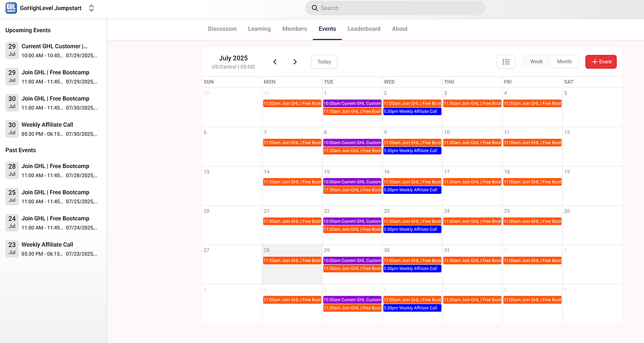Open Weekly Affiliate Call on July 9
Viewport: 644px width, 343px height.
[413, 151]
